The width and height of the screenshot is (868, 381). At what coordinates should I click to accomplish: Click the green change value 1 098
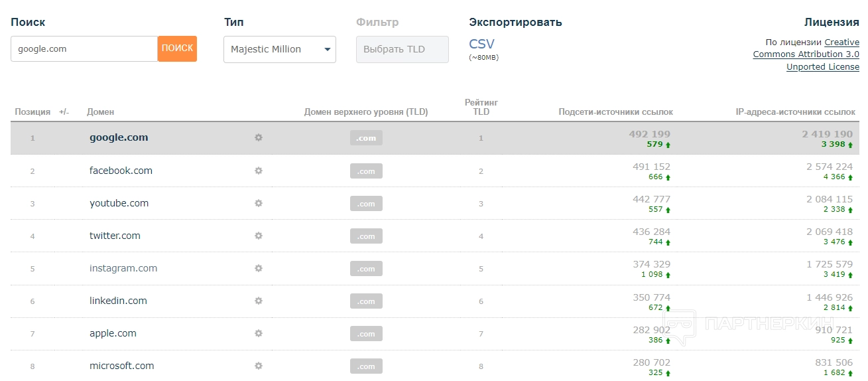(652, 275)
